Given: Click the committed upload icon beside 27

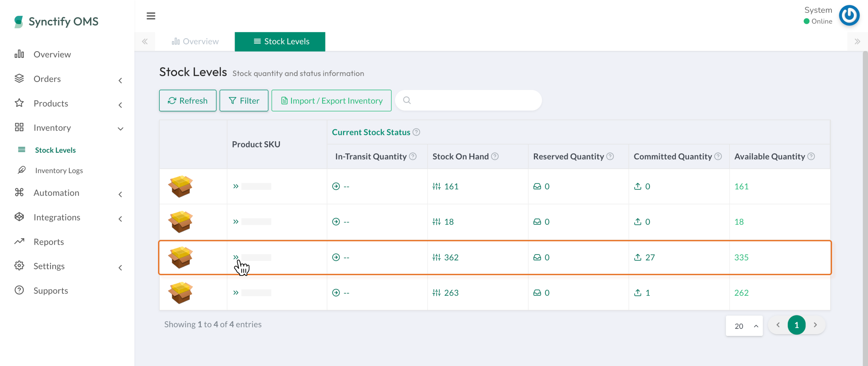Looking at the screenshot, I should [637, 257].
